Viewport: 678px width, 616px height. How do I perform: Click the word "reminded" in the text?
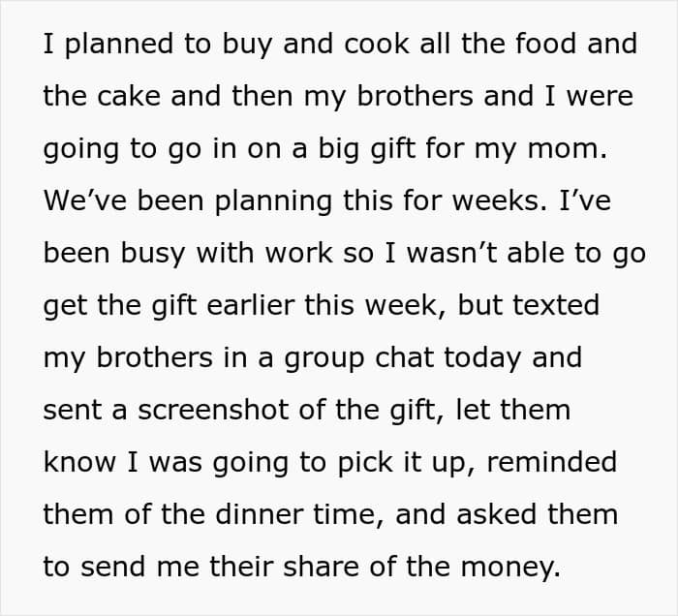click(x=551, y=463)
